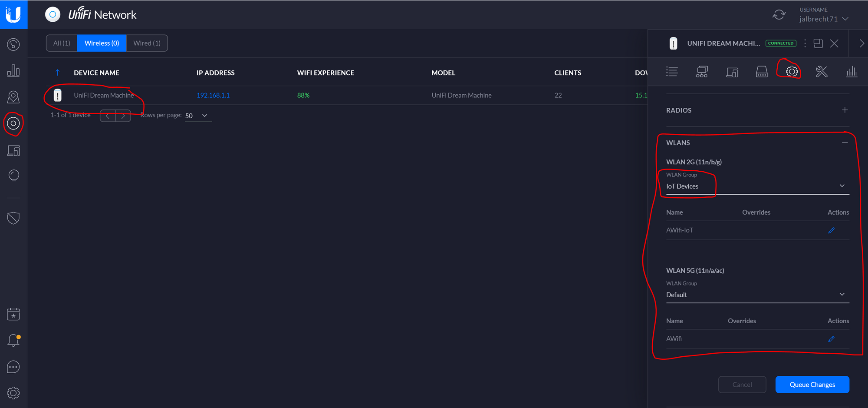The height and width of the screenshot is (408, 868).
Task: Open the Clients icon in the sidebar
Action: click(13, 150)
